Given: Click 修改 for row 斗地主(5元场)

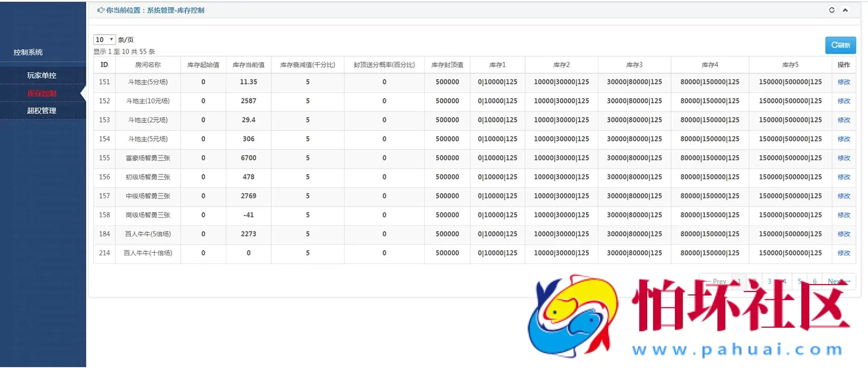Looking at the screenshot, I should pyautogui.click(x=844, y=139).
